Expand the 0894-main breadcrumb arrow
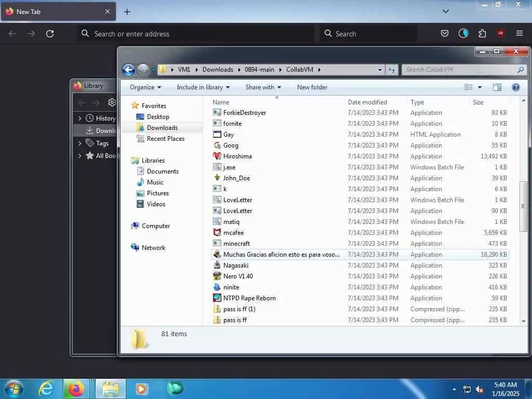Viewport: 532px width, 399px height. 280,70
